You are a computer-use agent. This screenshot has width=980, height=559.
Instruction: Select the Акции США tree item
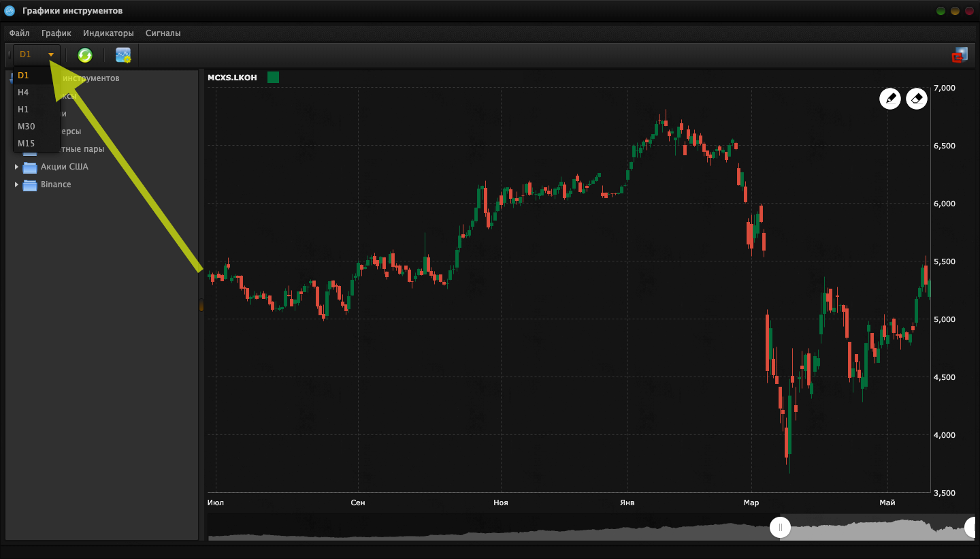point(65,167)
